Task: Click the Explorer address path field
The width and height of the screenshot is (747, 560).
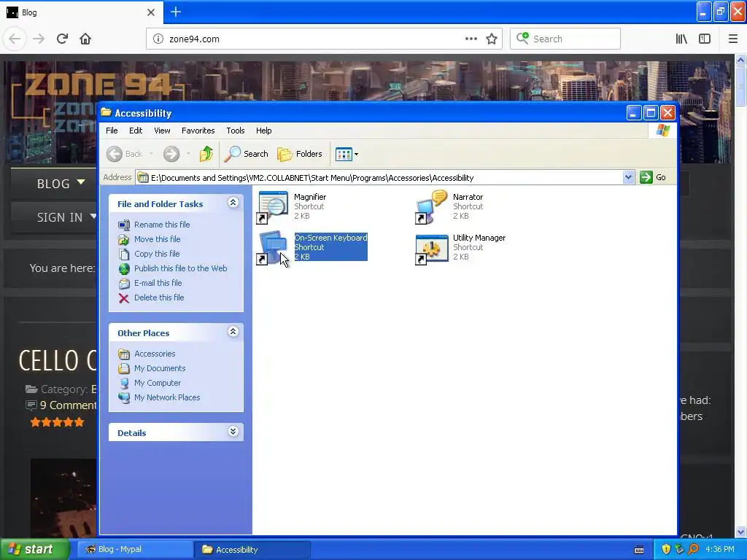Action: click(379, 178)
